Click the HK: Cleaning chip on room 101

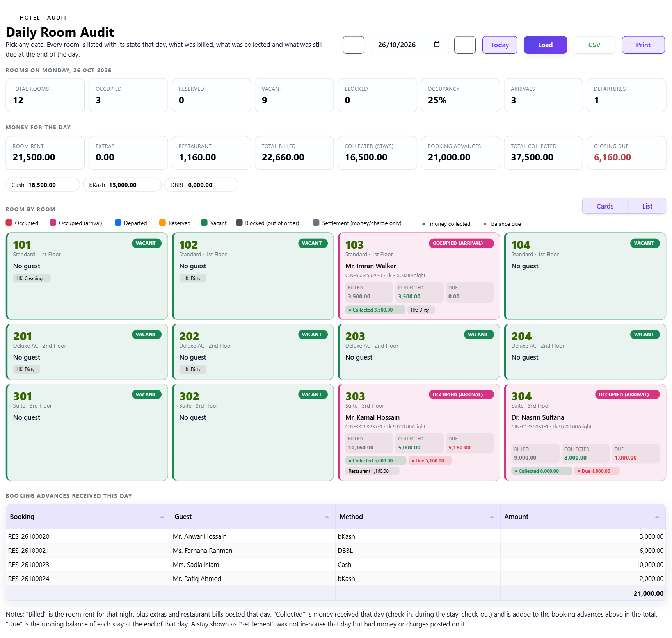[x=32, y=278]
